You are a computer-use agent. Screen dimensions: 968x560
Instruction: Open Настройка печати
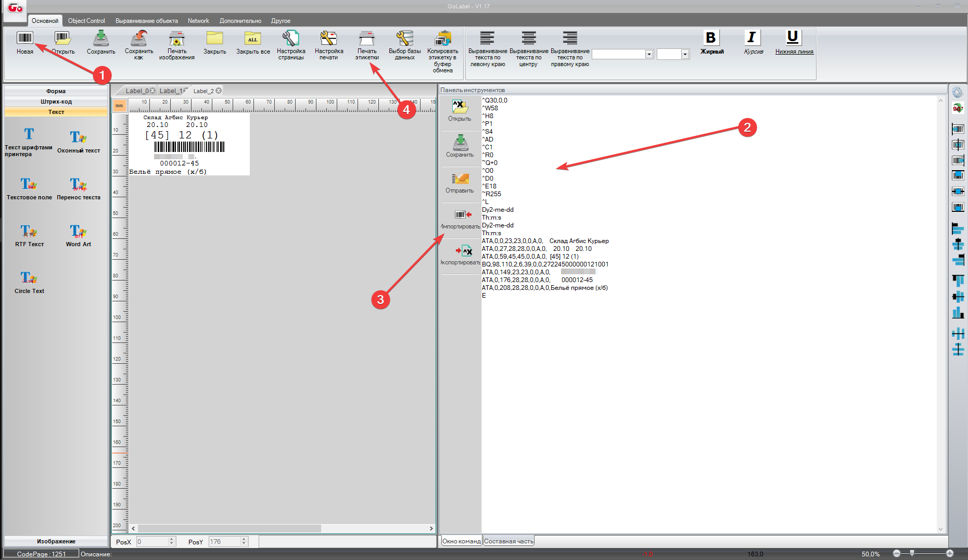point(329,38)
